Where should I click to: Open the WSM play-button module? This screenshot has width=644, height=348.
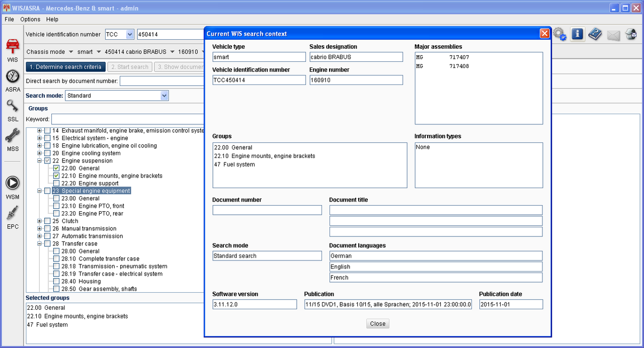[13, 188]
